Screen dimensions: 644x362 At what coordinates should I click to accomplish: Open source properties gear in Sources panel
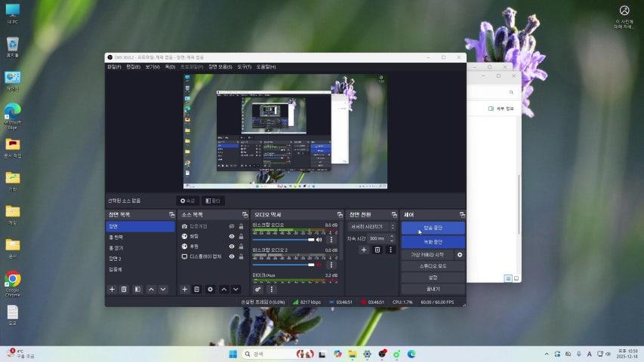pyautogui.click(x=211, y=289)
